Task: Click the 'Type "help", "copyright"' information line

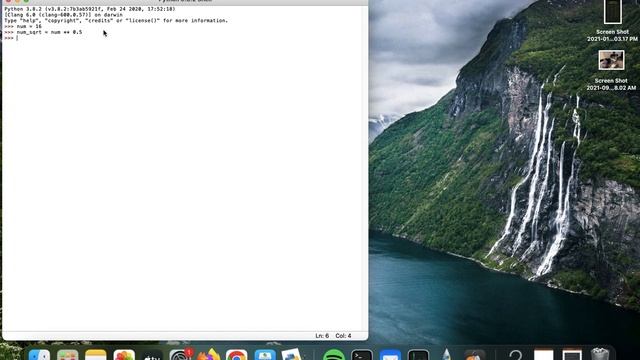Action: point(116,20)
